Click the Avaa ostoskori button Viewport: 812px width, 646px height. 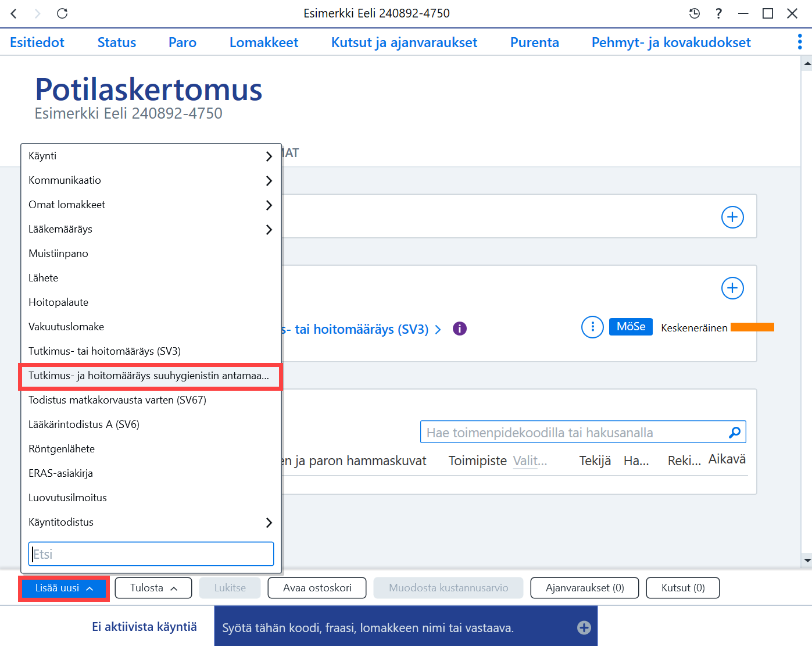[317, 588]
